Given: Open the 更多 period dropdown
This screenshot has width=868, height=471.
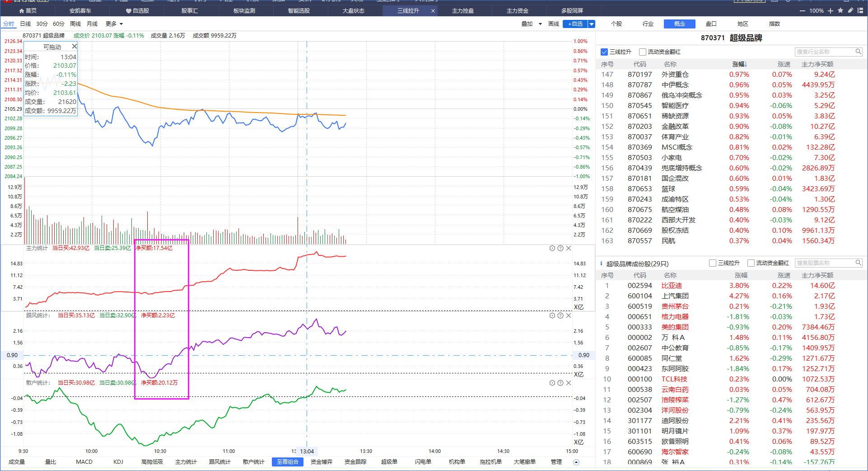Looking at the screenshot, I should pyautogui.click(x=114, y=24).
